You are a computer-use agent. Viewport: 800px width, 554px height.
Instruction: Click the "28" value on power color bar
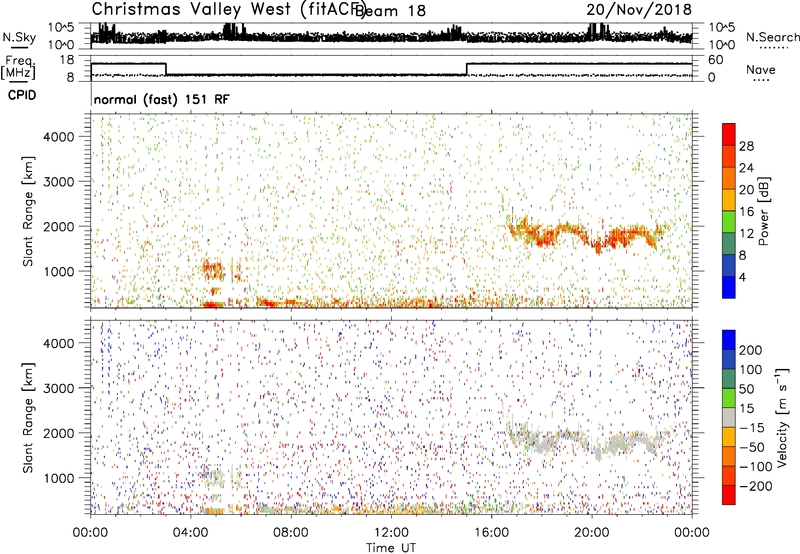pyautogui.click(x=746, y=146)
